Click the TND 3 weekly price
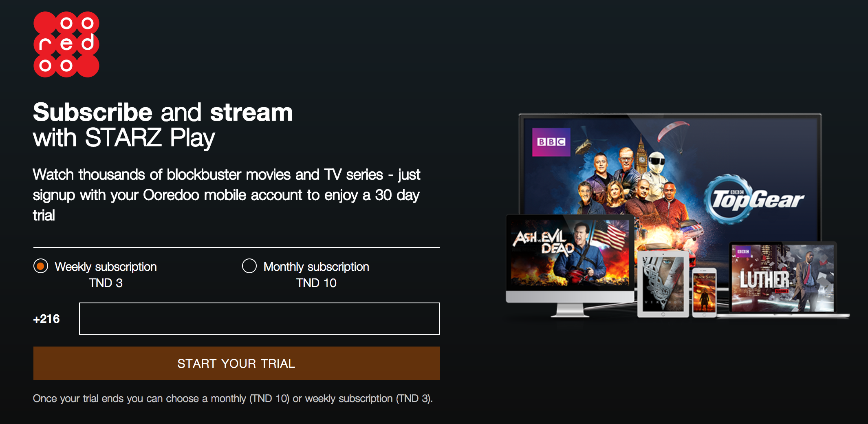Image resolution: width=868 pixels, height=424 pixels. 106,283
